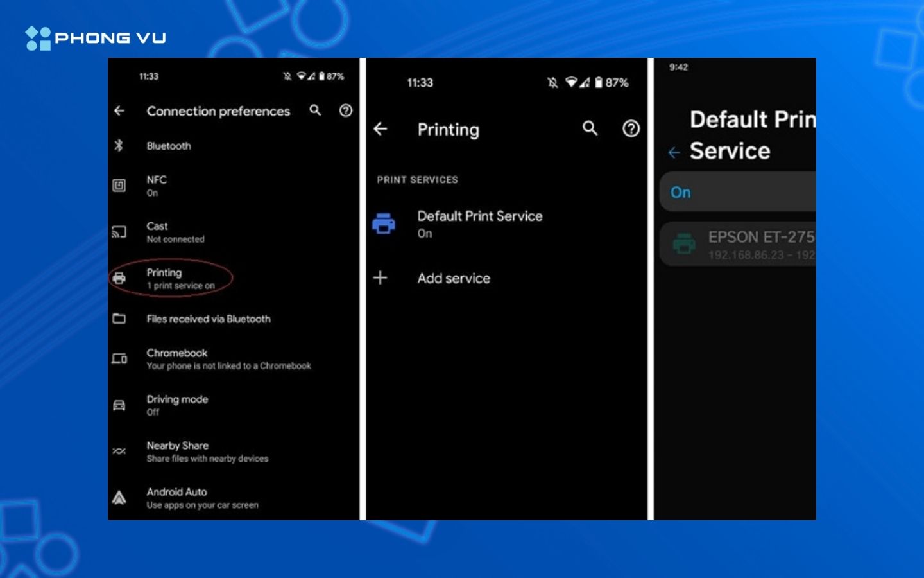Screen dimensions: 924x578
Task: Click search icon in Connection preferences header
Action: [315, 110]
